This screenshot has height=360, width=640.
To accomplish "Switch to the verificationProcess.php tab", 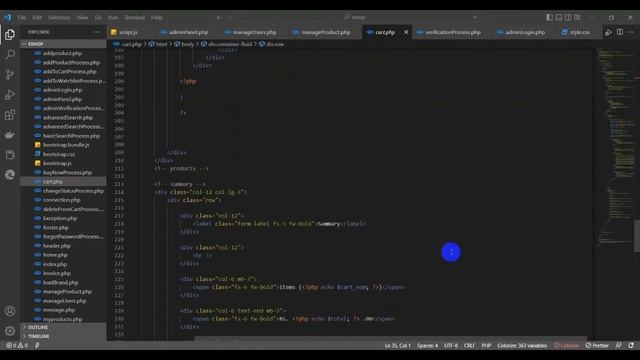I will 453,32.
